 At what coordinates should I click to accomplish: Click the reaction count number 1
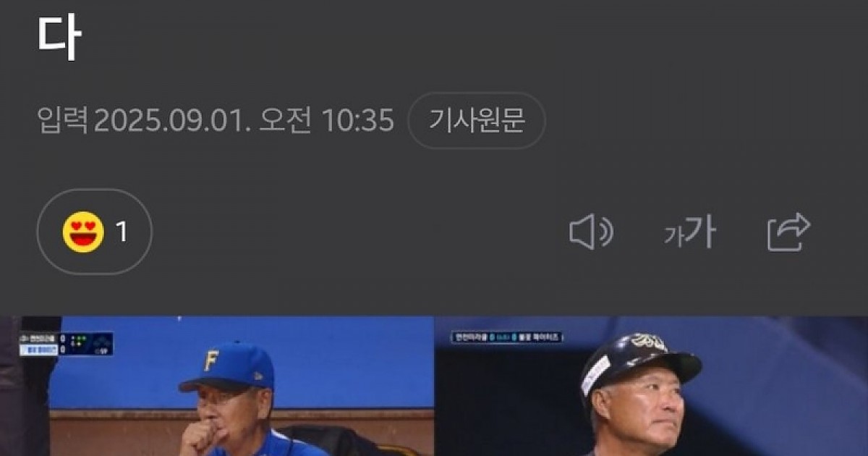pyautogui.click(x=122, y=232)
